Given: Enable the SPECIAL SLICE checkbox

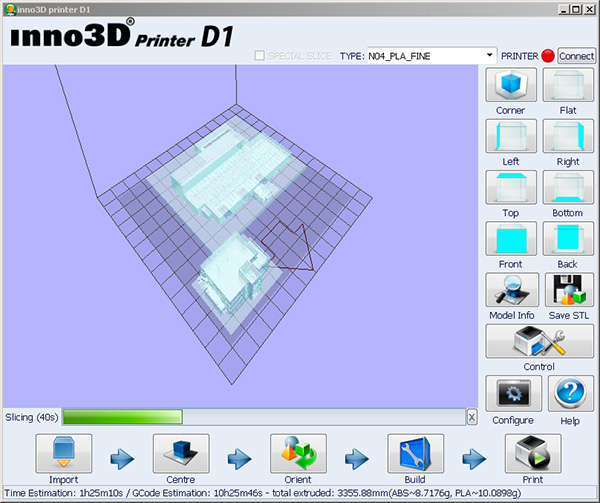Looking at the screenshot, I should pos(259,56).
